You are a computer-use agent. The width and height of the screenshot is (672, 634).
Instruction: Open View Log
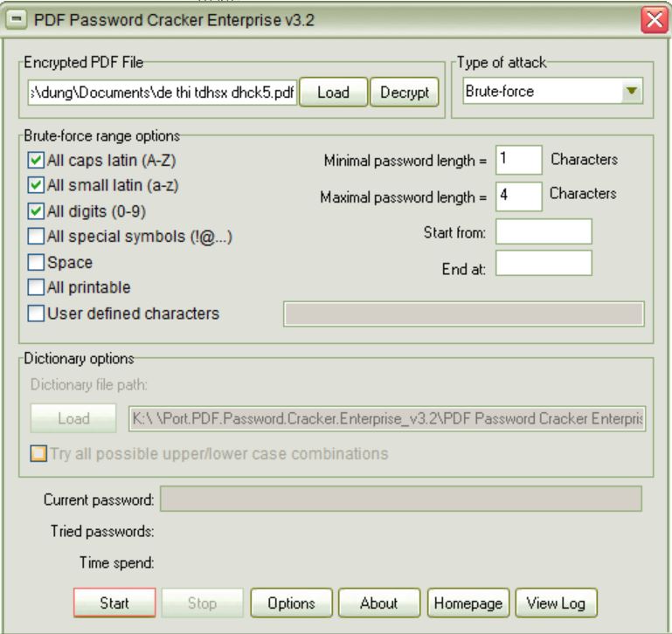[556, 603]
